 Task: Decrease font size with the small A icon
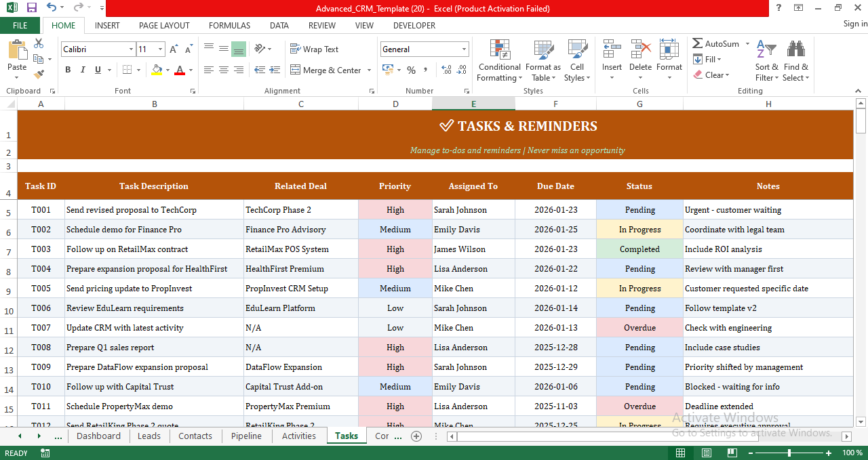click(x=189, y=49)
